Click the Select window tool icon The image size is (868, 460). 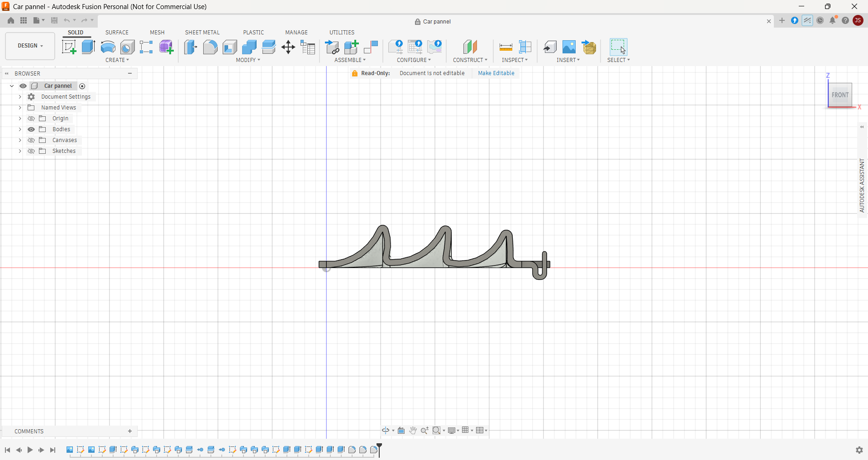coord(618,47)
